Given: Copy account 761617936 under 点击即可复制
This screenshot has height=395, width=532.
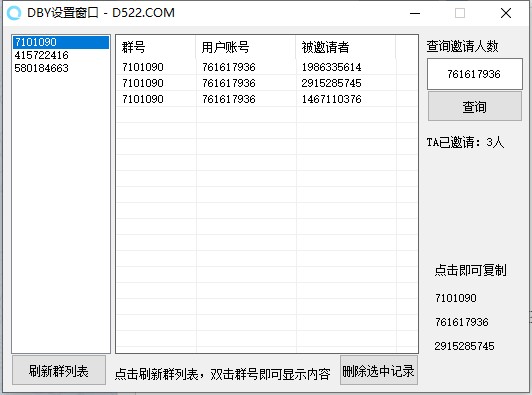Looking at the screenshot, I should (x=462, y=322).
